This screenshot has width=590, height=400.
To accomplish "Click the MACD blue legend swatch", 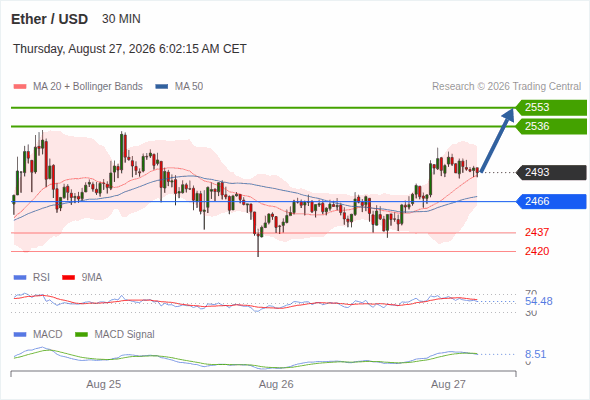I will click(x=20, y=334).
